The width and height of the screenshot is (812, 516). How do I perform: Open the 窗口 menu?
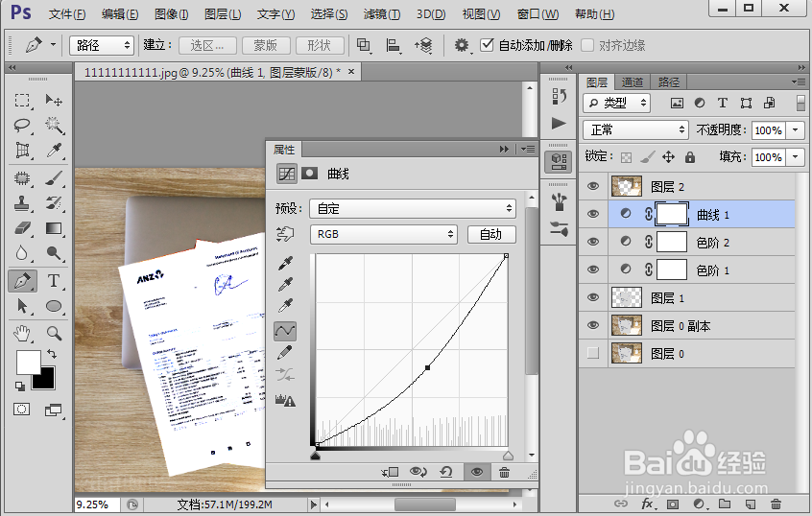[537, 14]
